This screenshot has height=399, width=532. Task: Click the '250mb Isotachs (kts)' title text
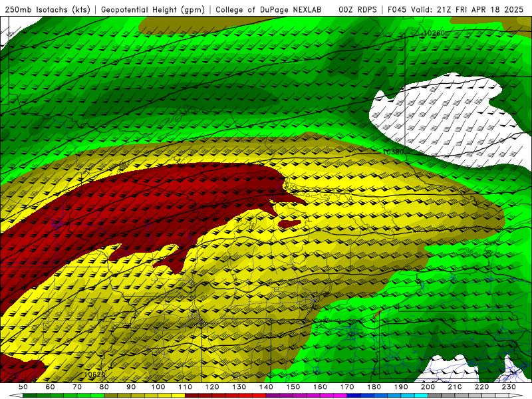tap(48, 9)
